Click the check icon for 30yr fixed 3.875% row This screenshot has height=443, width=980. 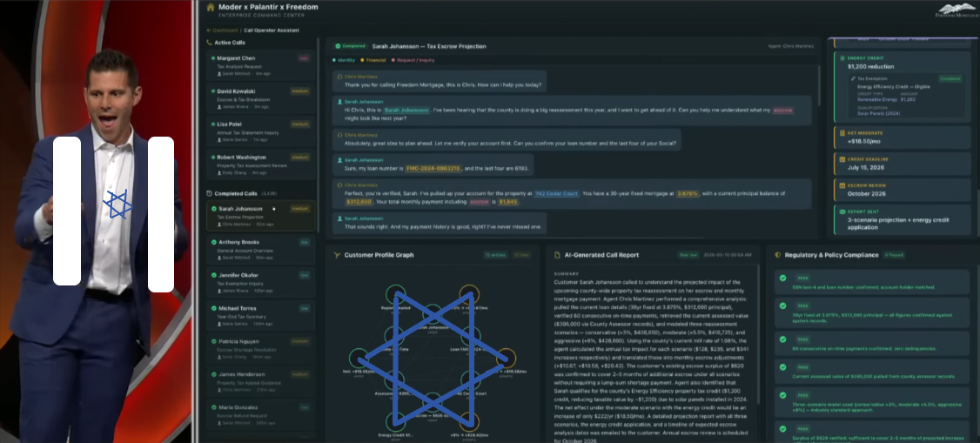click(782, 306)
